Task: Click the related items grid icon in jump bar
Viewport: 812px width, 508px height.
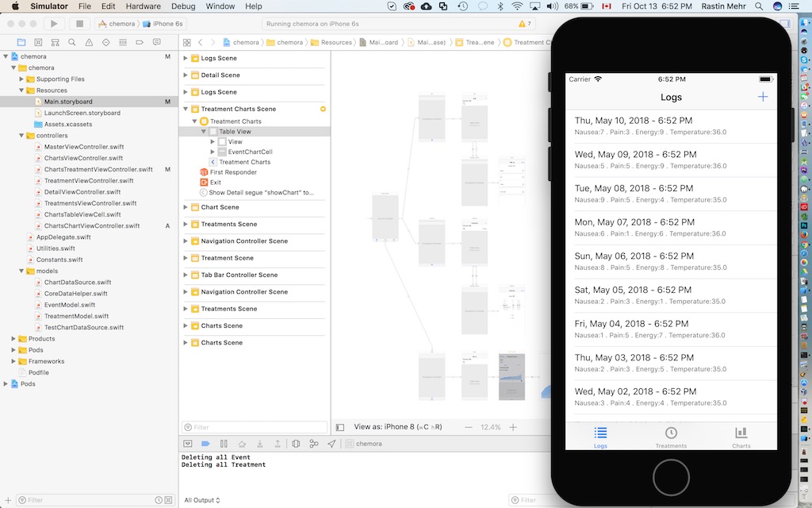Action: (x=187, y=43)
